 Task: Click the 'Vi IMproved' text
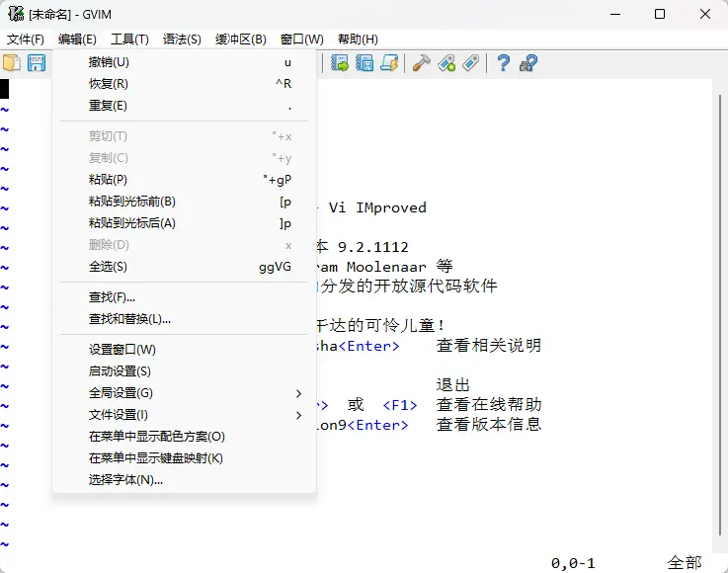point(377,207)
